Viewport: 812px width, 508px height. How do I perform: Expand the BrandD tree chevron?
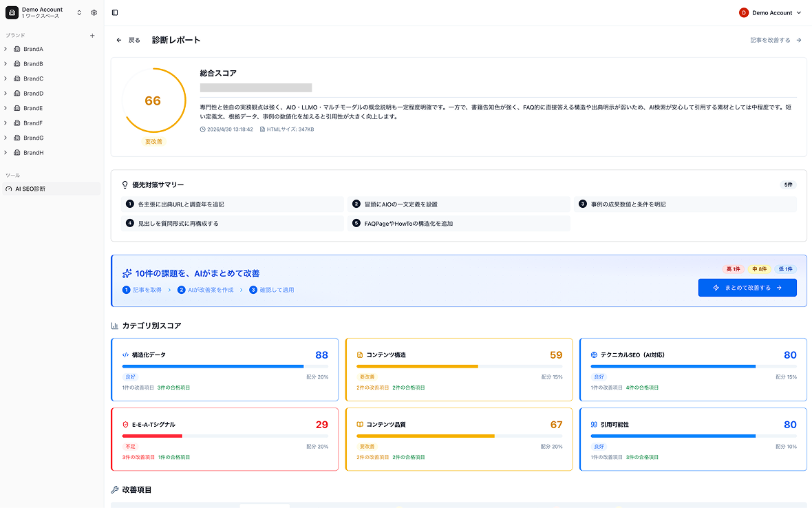6,93
